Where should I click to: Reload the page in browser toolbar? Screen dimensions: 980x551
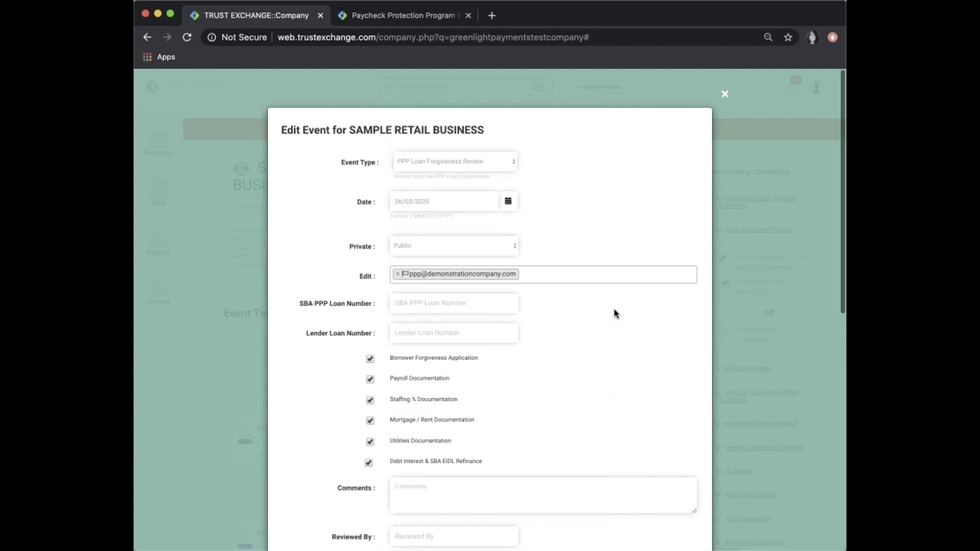tap(187, 37)
